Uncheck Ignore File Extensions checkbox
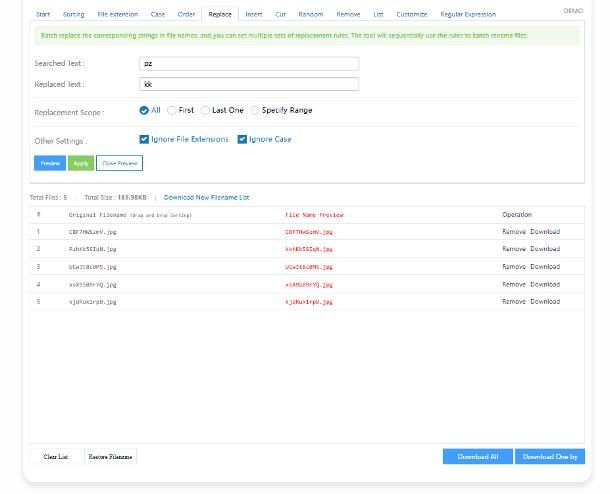 coord(144,140)
